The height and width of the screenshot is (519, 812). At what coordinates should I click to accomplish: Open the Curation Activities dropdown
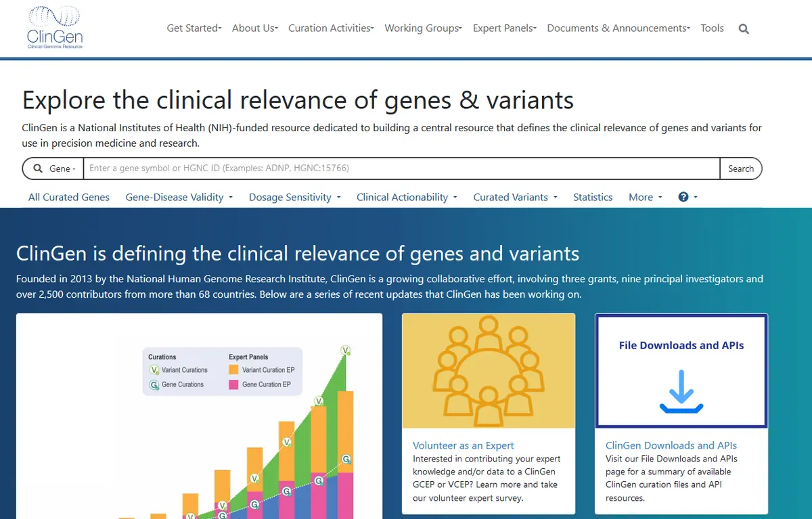[x=331, y=28]
